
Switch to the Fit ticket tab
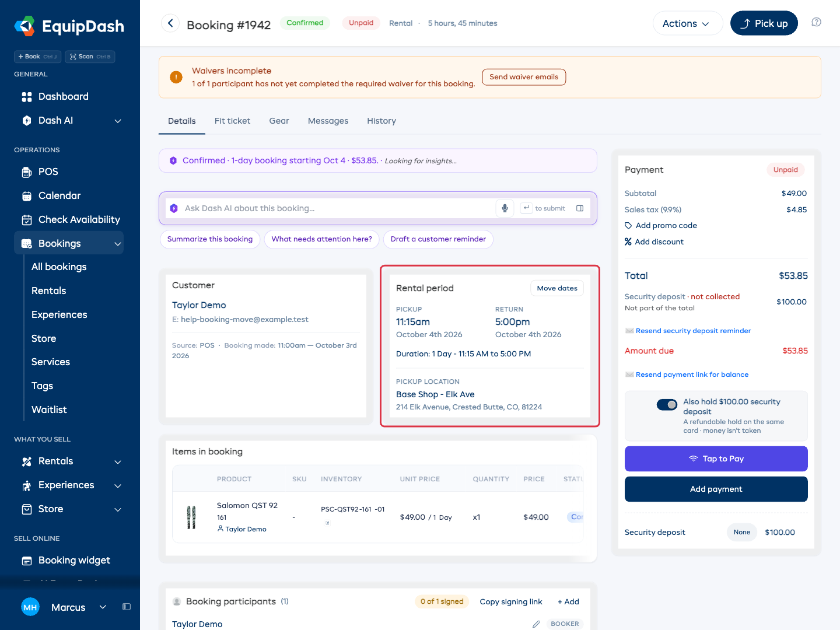click(x=232, y=121)
